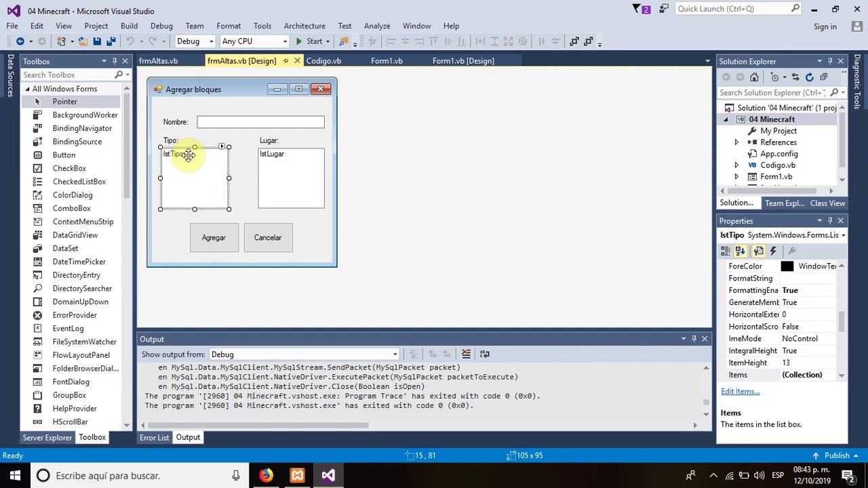868x488 pixels.
Task: Click Nombre text box on form
Action: pyautogui.click(x=260, y=122)
